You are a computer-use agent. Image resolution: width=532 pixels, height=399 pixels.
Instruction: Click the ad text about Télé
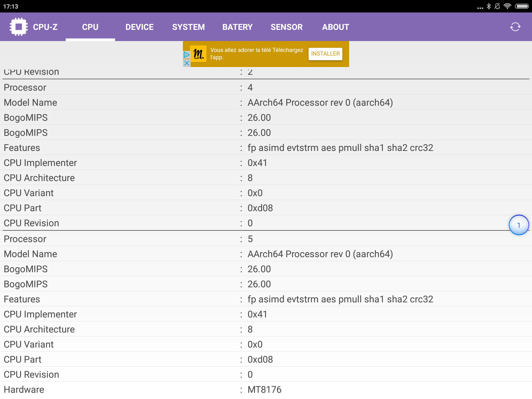[256, 54]
